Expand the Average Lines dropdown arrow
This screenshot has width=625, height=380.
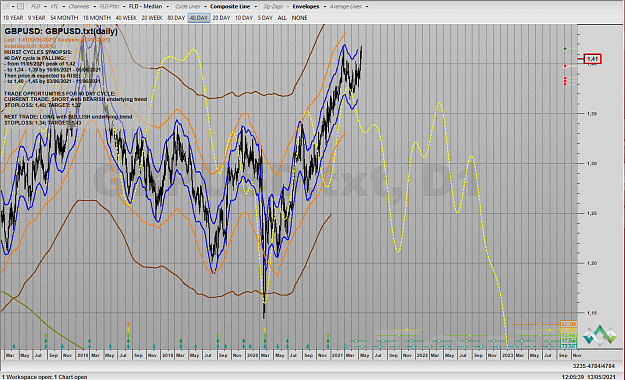366,6
